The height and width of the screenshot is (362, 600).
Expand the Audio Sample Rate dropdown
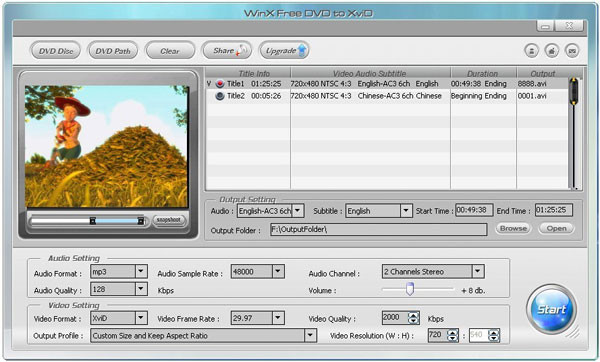(278, 271)
